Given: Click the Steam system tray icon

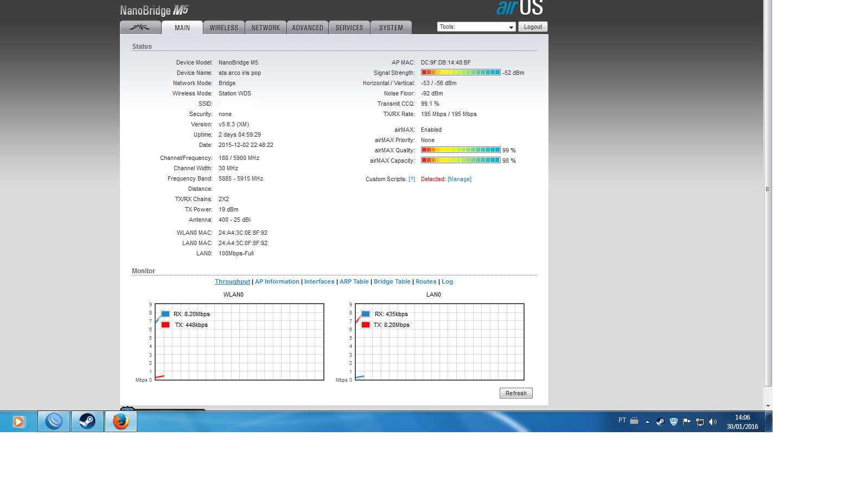Looking at the screenshot, I should (x=660, y=422).
